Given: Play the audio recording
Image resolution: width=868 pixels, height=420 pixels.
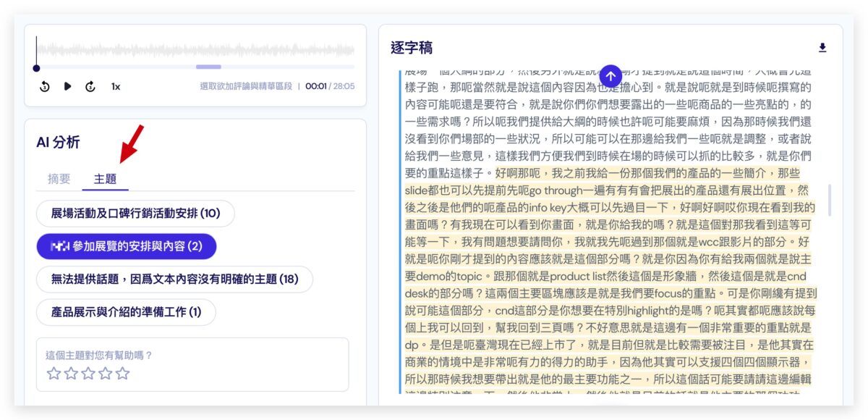Looking at the screenshot, I should (x=67, y=86).
